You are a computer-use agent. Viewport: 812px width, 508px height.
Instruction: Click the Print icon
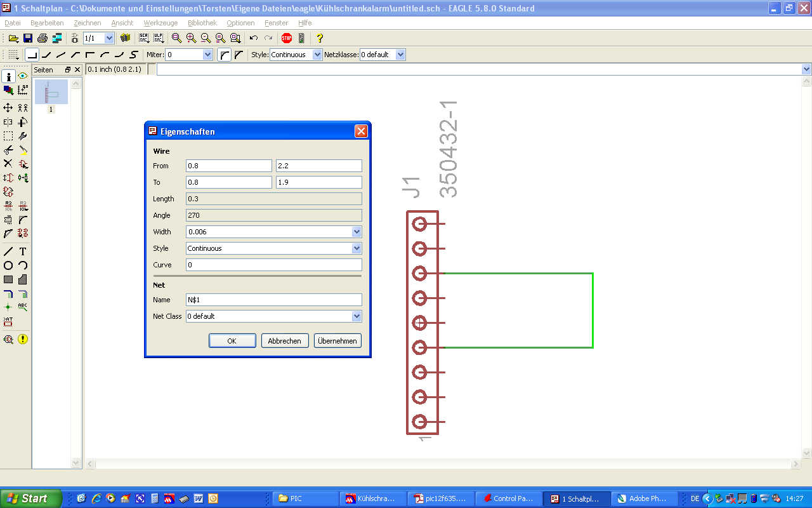point(43,38)
